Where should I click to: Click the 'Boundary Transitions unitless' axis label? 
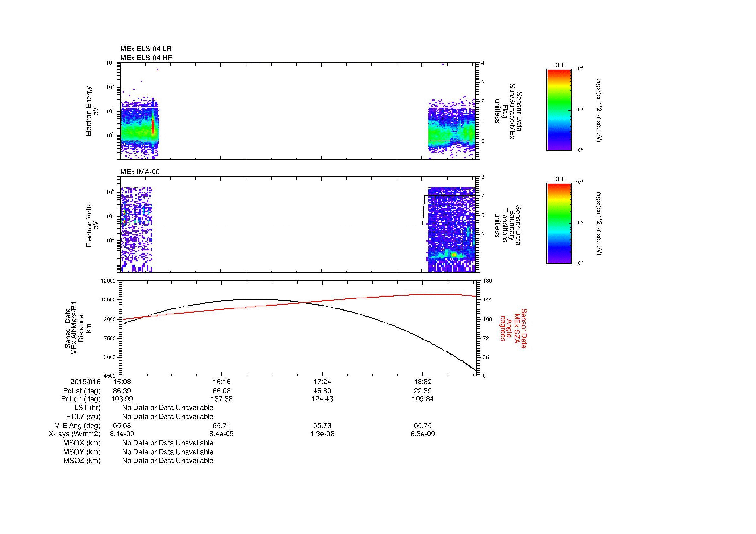point(508,225)
